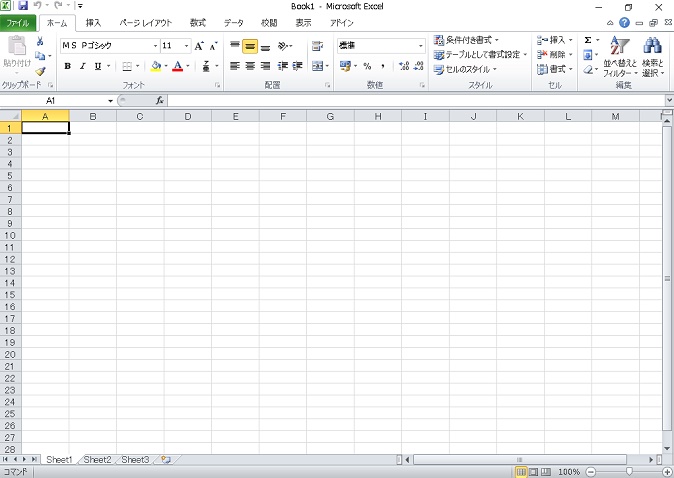Expand the Name Box dropdown arrow
674x478 pixels.
click(111, 101)
